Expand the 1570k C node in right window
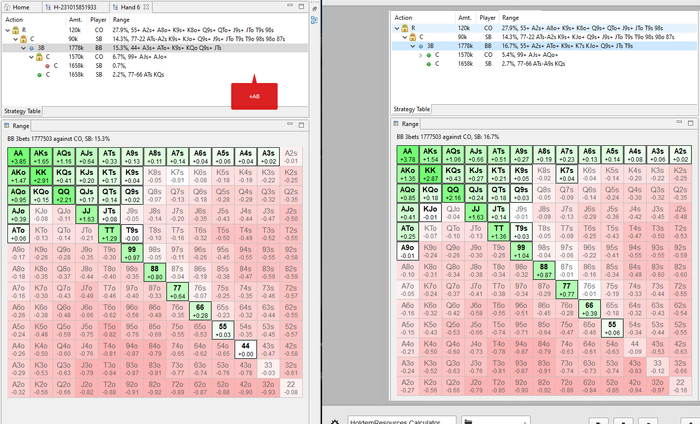The width and height of the screenshot is (700, 424). pos(421,55)
